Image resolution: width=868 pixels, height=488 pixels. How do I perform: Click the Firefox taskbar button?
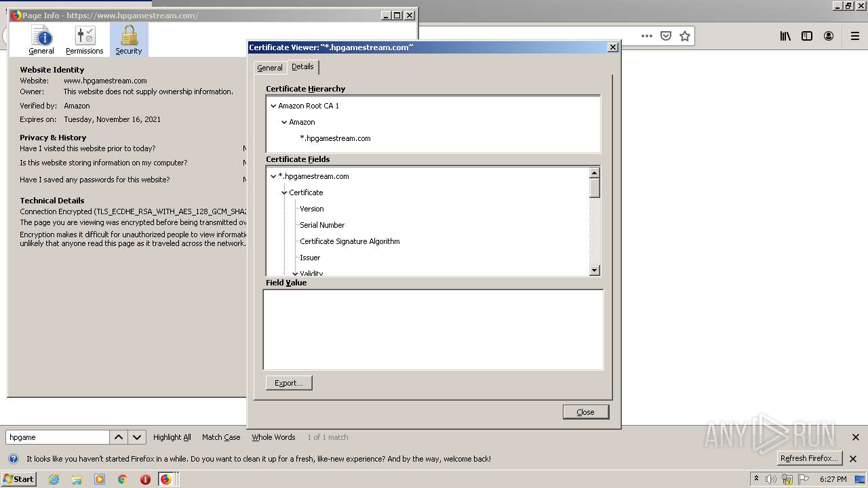168,479
